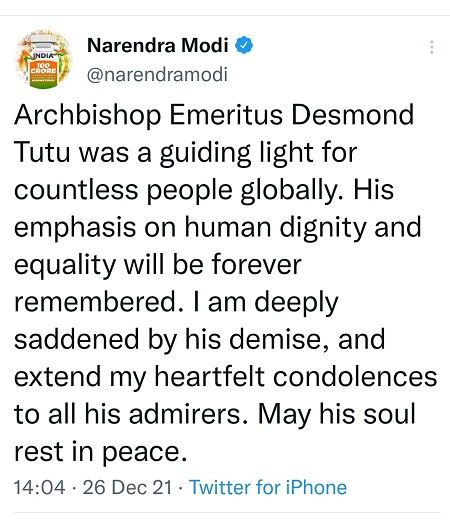Click the 14:04 timestamp

click(40, 487)
